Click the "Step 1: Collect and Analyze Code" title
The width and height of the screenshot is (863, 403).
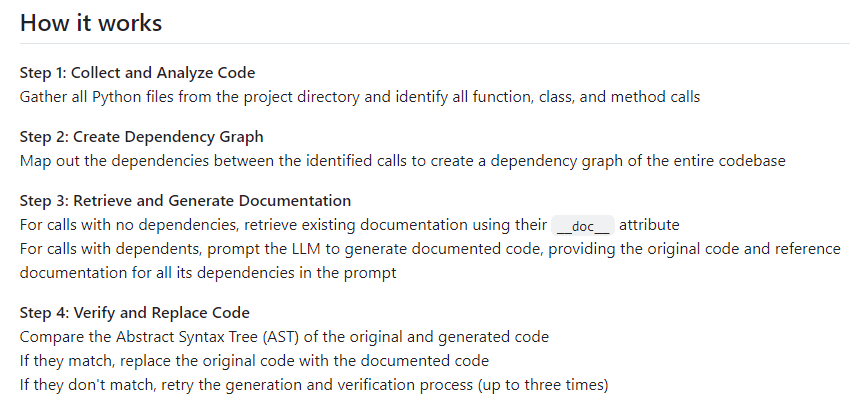click(137, 73)
